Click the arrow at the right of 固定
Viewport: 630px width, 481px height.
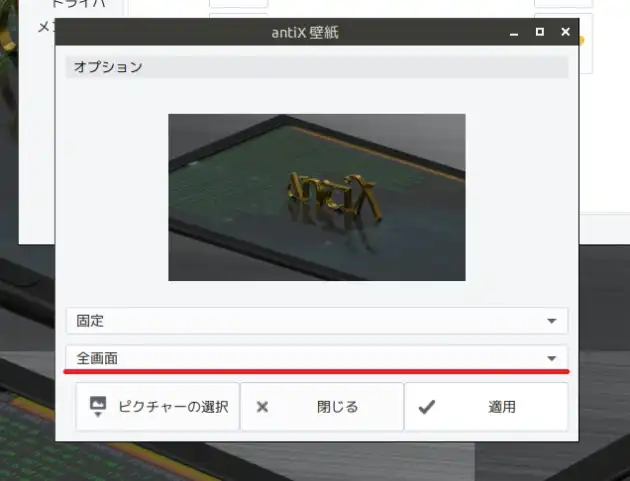tap(551, 321)
